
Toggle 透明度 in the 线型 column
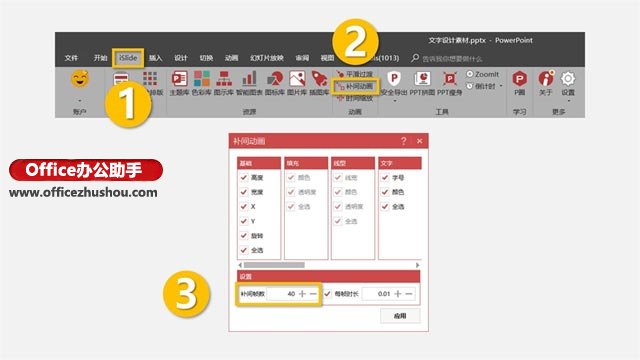338,207
